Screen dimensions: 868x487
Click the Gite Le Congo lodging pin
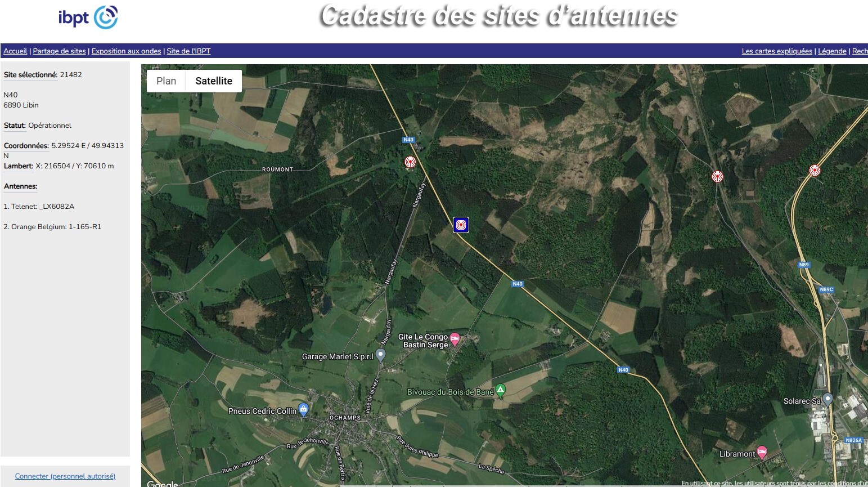click(455, 339)
